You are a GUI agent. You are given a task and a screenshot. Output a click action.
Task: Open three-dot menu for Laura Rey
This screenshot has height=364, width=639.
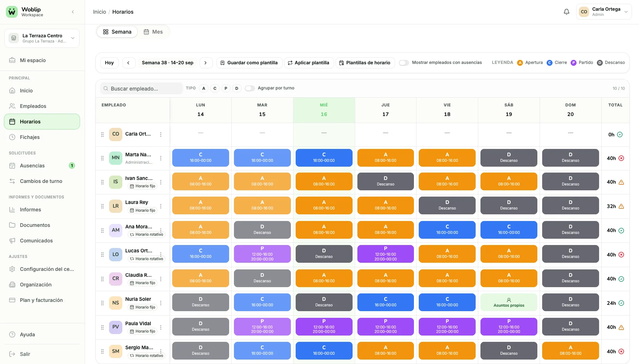(x=161, y=206)
